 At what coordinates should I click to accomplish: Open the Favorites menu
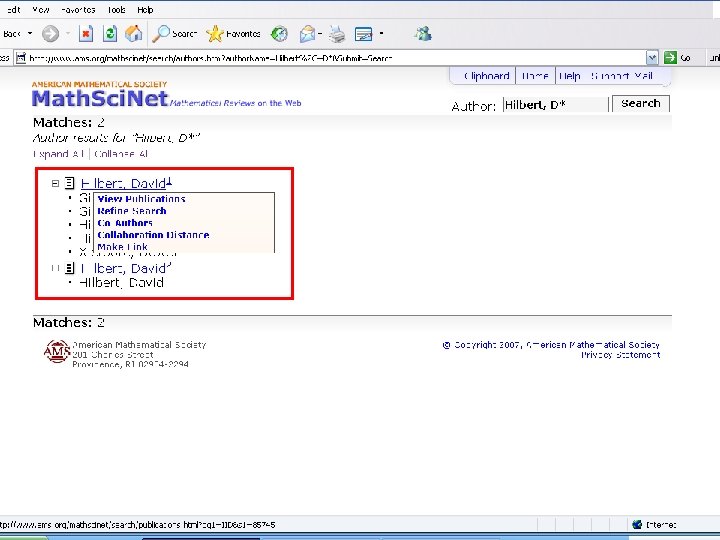coord(78,10)
